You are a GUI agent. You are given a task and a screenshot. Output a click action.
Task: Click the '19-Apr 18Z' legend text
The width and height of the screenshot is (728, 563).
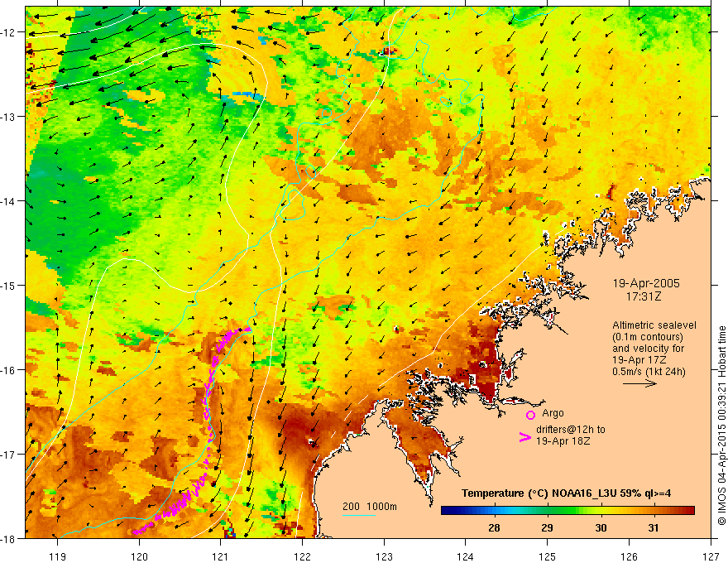[x=563, y=440]
